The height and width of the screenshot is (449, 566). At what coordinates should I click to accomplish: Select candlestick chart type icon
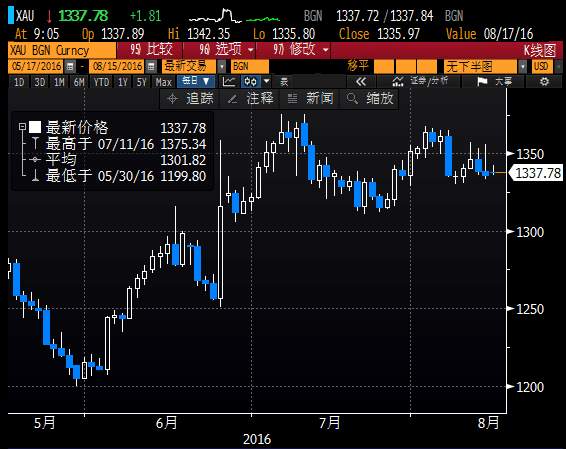(x=251, y=82)
